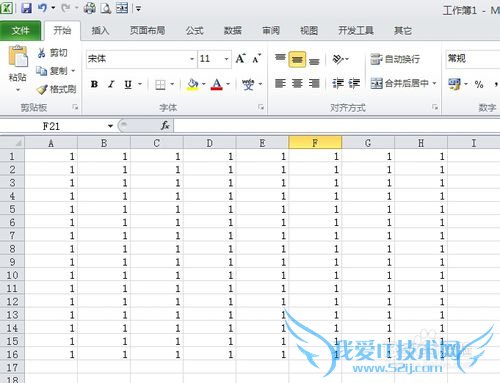Switch to the 视图 tab
Viewport: 500px width, 383px height.
click(x=309, y=31)
